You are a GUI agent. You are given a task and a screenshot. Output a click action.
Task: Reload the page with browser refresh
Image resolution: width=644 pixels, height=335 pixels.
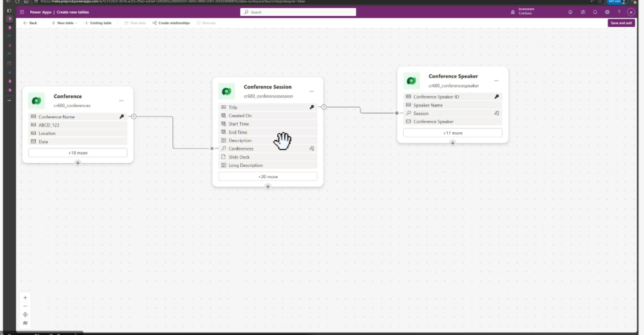[x=17, y=2]
